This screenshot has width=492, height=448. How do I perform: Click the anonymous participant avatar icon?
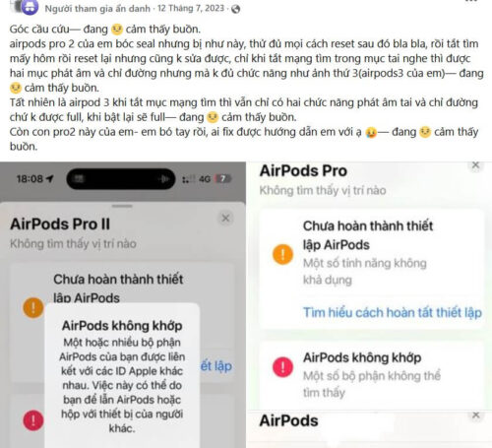pyautogui.click(x=30, y=7)
